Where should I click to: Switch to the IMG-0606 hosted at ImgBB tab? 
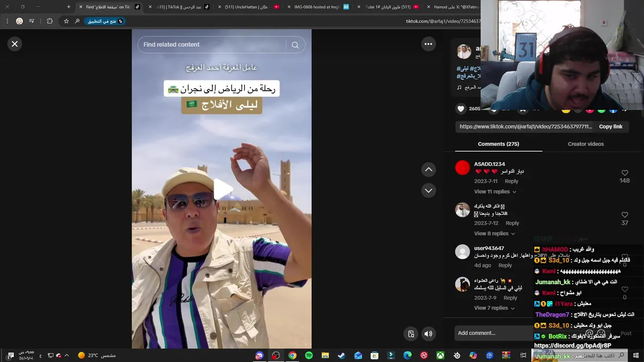(x=320, y=7)
